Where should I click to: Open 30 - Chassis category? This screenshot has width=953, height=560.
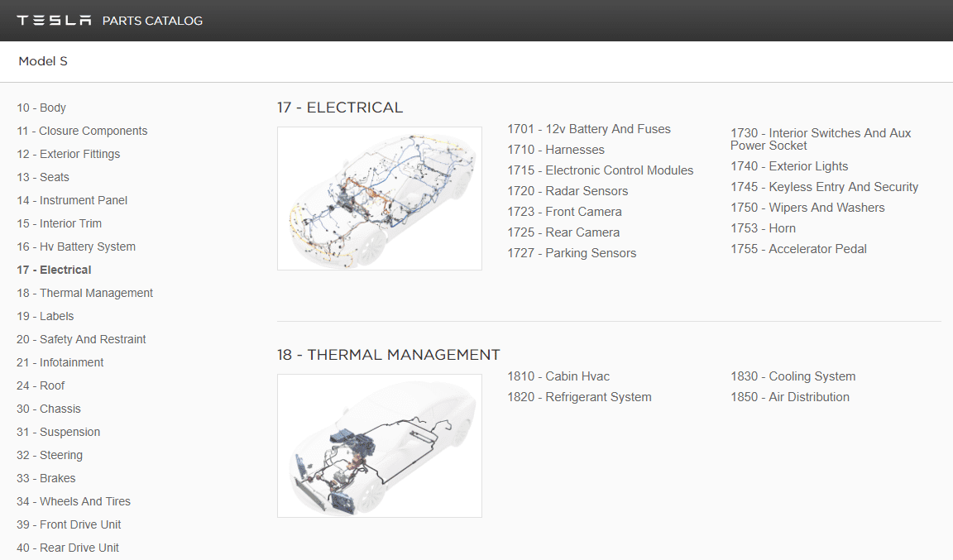[49, 408]
